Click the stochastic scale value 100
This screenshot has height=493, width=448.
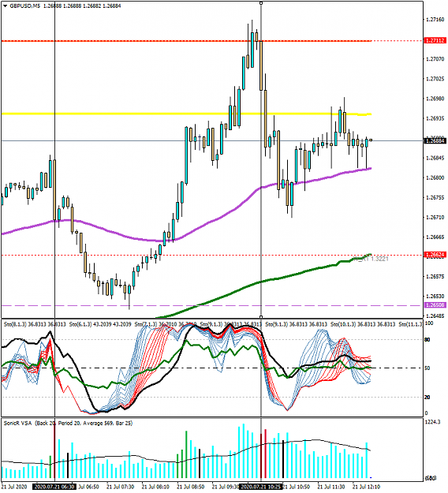[429, 323]
